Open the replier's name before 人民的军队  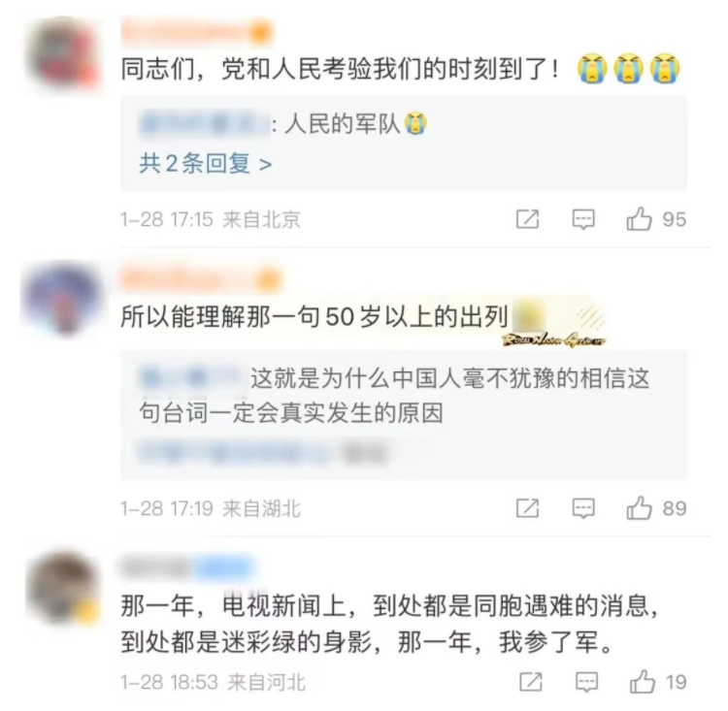[204, 123]
